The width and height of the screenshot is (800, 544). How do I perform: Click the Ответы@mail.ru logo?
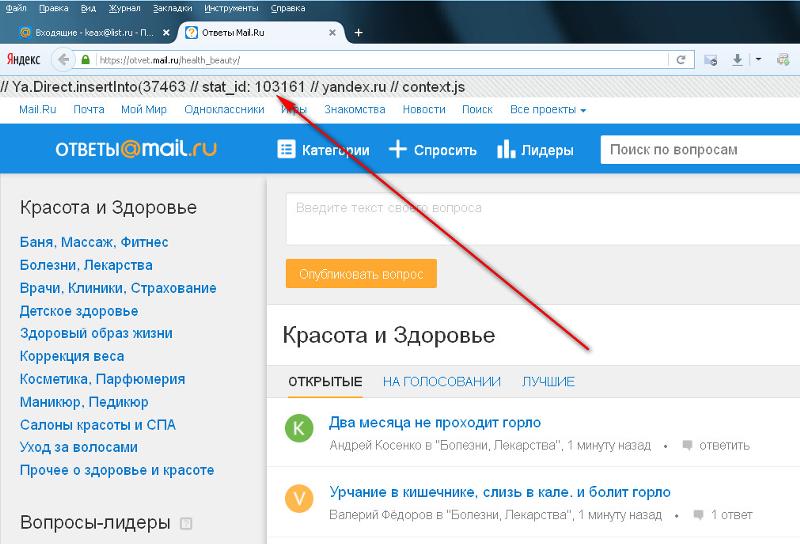(x=136, y=149)
